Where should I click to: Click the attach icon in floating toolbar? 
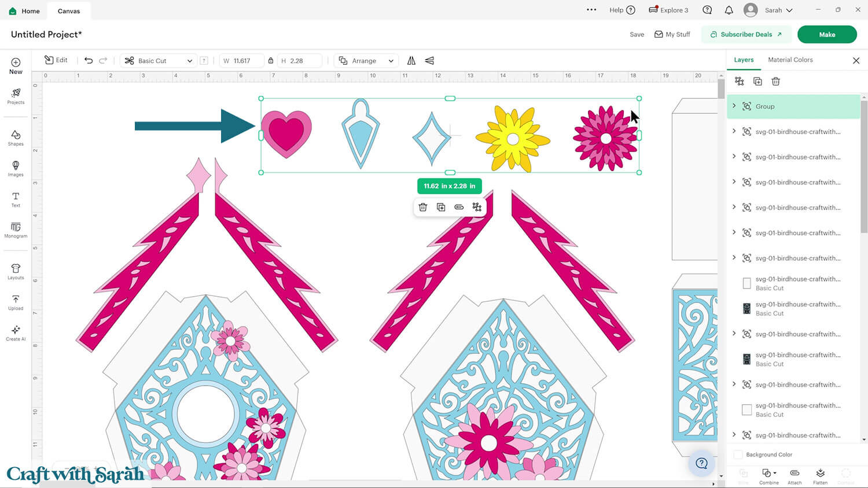(x=459, y=207)
